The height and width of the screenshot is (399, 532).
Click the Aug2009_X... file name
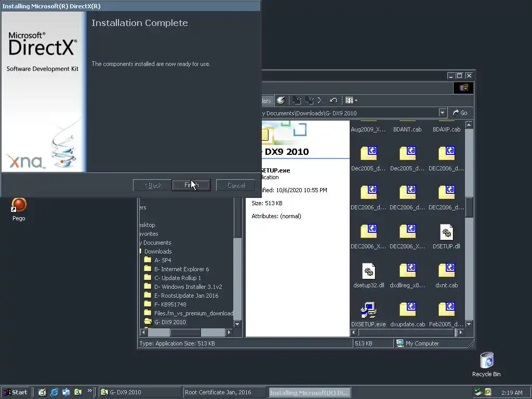point(368,129)
